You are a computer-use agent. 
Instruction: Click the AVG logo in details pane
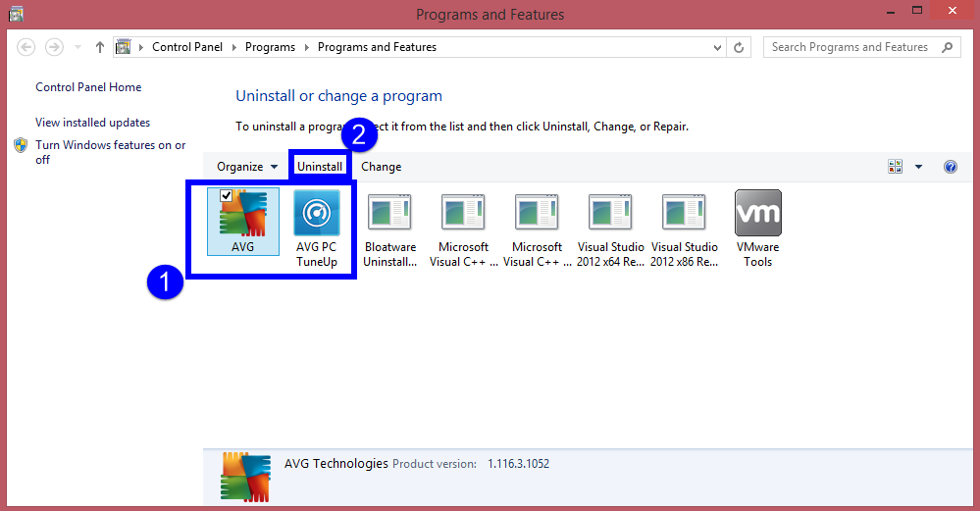pyautogui.click(x=245, y=477)
